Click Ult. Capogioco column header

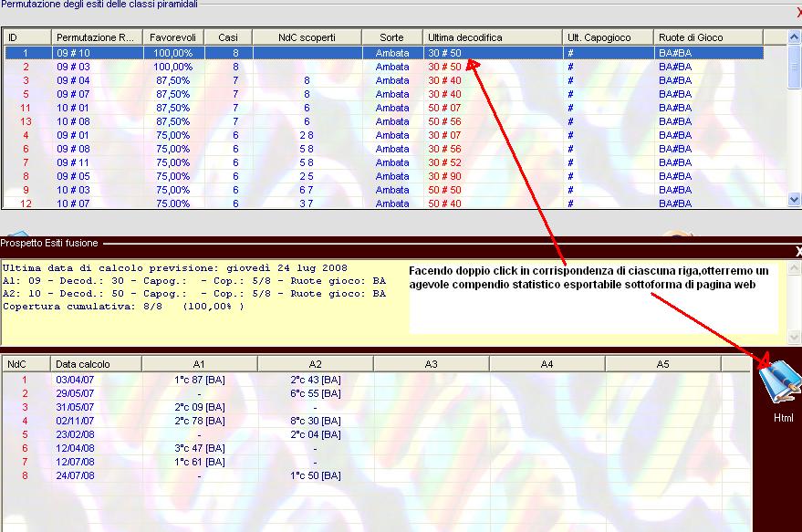point(608,37)
